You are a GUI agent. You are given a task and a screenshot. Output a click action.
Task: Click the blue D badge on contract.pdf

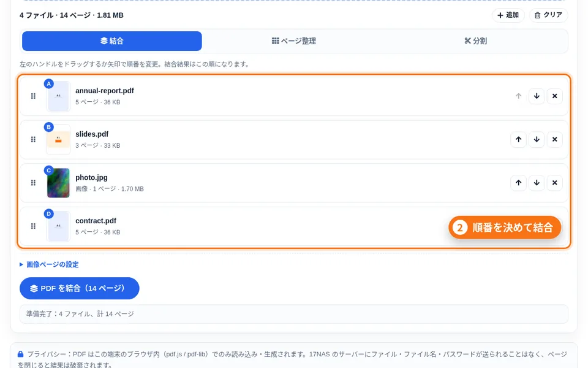pyautogui.click(x=49, y=213)
